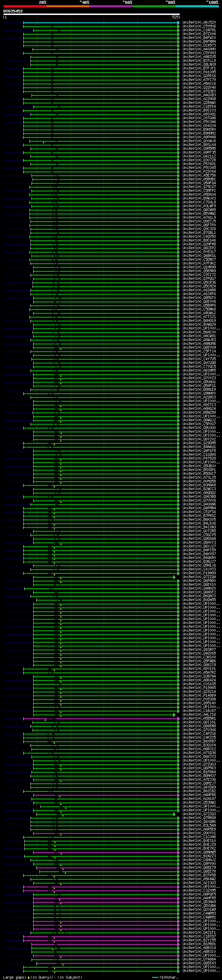Select hit label UniRef100_P14869
This screenshot has height=980, width=222.
tap(199, 695)
